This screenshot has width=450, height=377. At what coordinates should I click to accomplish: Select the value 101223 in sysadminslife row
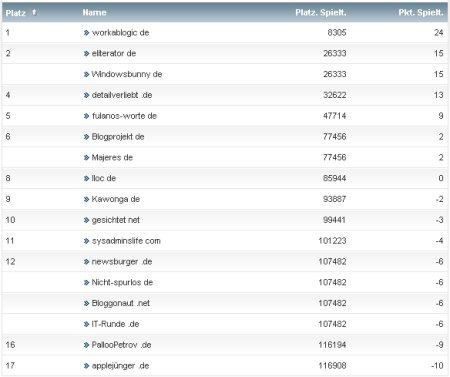click(332, 241)
